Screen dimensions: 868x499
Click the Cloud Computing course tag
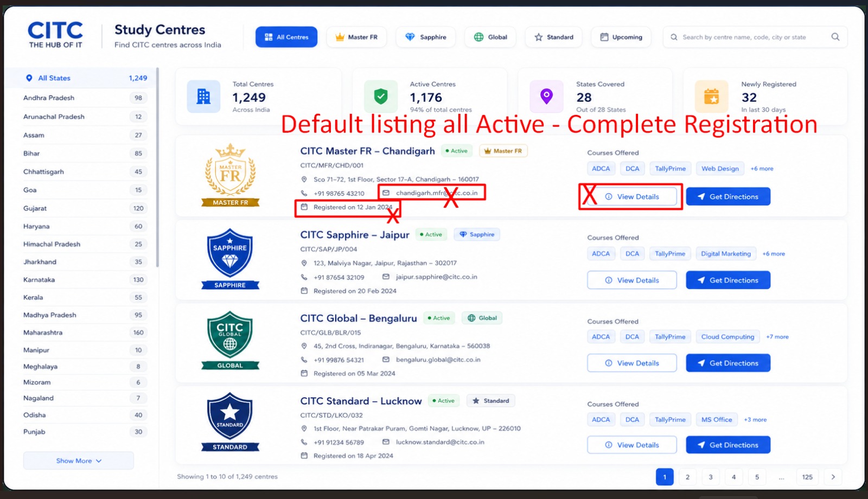click(x=727, y=337)
